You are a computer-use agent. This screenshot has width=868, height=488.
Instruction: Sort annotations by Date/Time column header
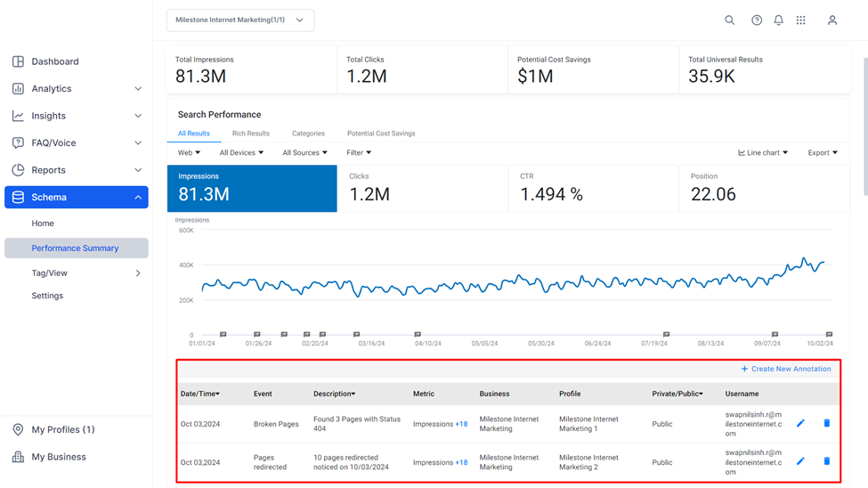(x=199, y=394)
